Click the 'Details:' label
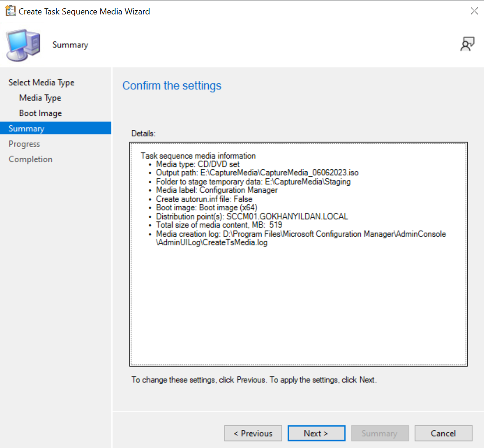Screen dimensions: 484x448 144,134
